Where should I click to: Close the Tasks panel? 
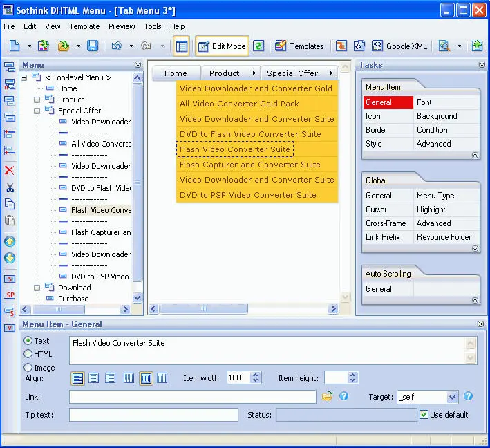pos(482,65)
